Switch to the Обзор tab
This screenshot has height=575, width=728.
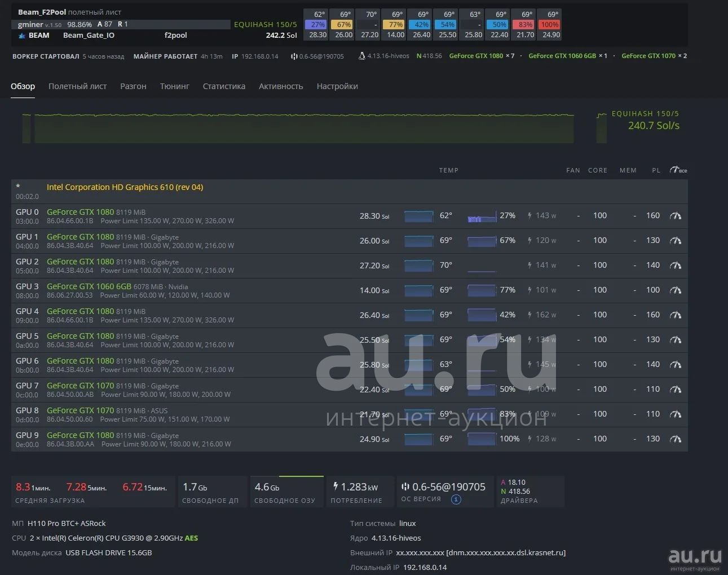[x=23, y=86]
